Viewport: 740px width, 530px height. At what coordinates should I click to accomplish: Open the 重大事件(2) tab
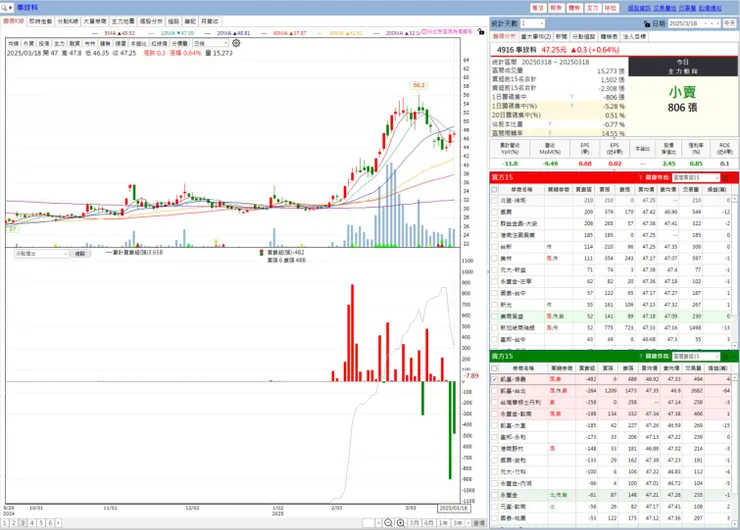tap(536, 36)
